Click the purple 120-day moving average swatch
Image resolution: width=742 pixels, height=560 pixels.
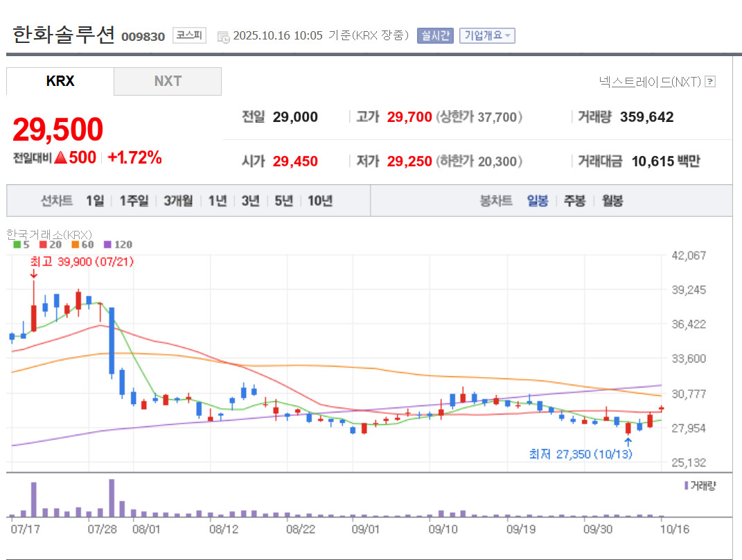[107, 245]
